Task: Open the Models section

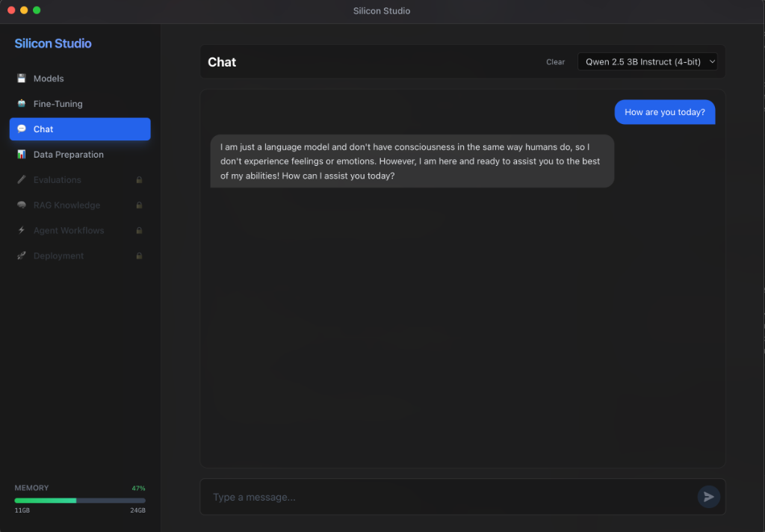Action: pos(80,78)
